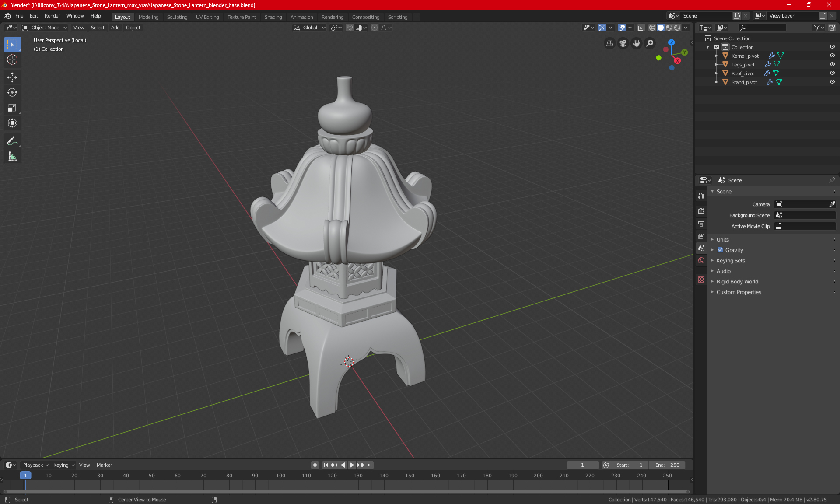
Task: Expand the Keying Sets panel
Action: (x=731, y=261)
